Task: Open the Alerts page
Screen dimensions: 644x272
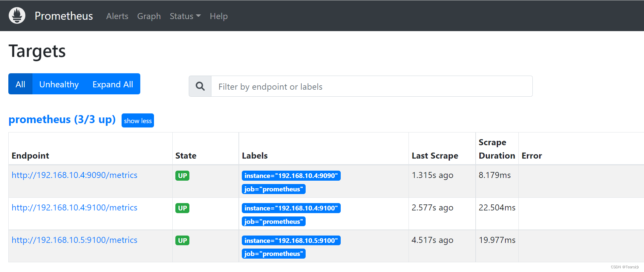Action: [117, 16]
